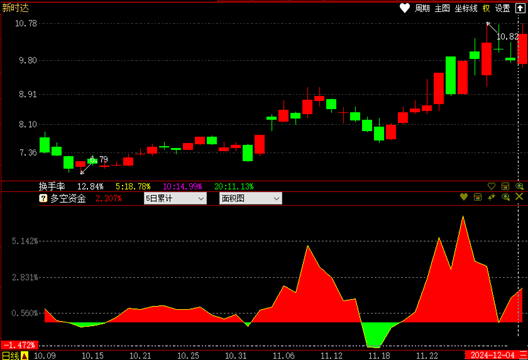Expand the 面积图 chart type dropdown

pos(251,198)
